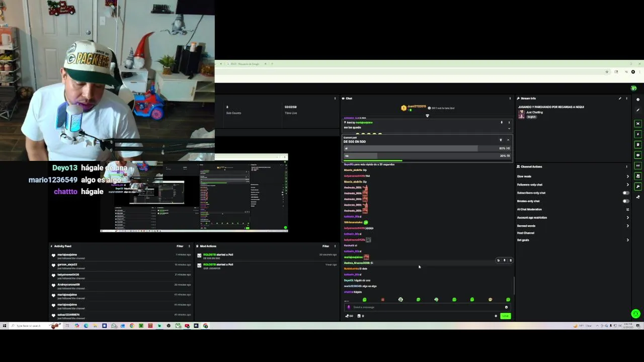Collapse the current poll panel
The image size is (644, 362).
pyautogui.click(x=508, y=140)
